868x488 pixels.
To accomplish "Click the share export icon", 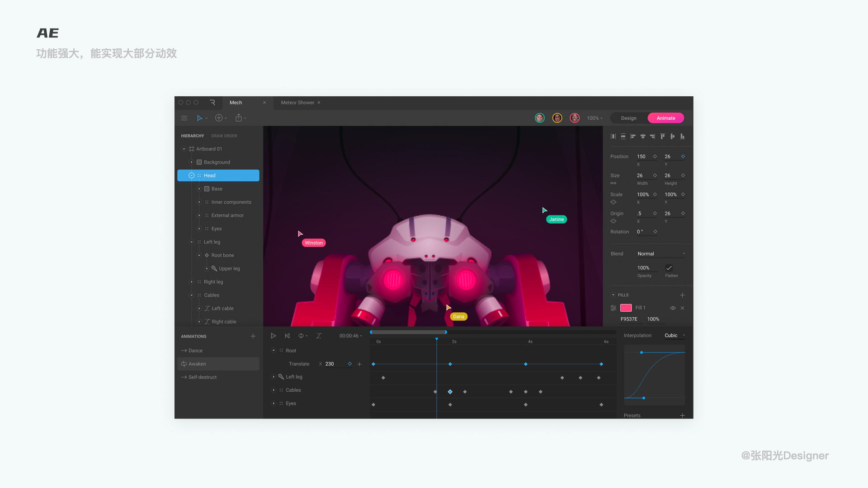I will [x=239, y=118].
